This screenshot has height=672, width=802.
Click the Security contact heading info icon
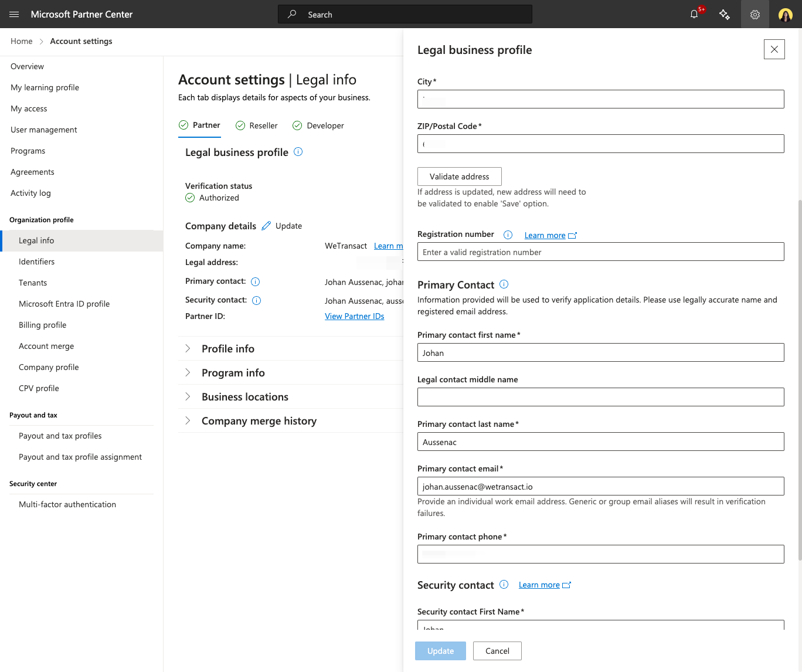tap(504, 585)
